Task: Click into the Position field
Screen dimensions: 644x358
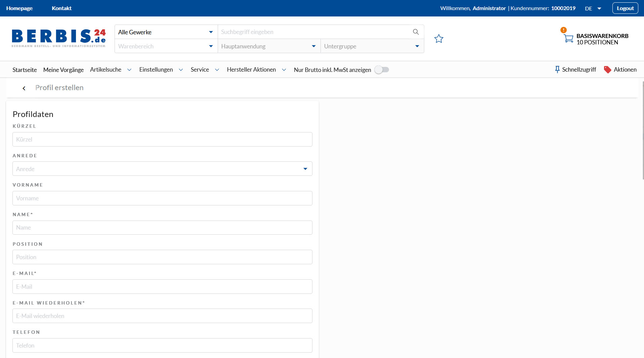Action: click(162, 257)
